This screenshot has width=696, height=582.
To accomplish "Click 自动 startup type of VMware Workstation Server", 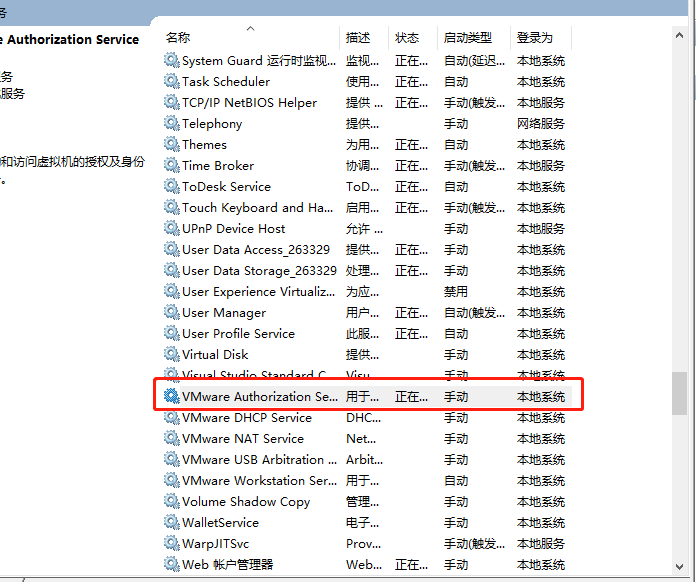I will (x=456, y=481).
